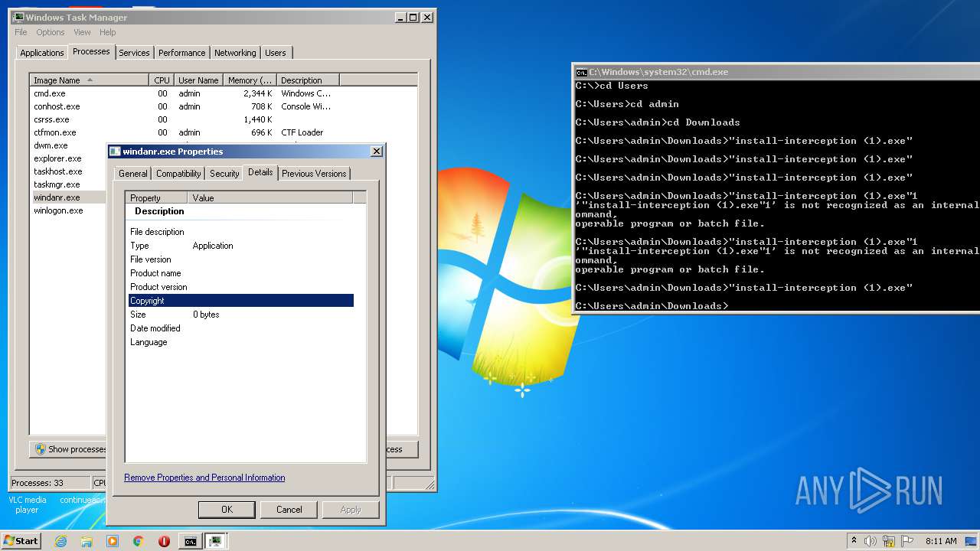Select the Product version property row
The width and height of the screenshot is (980, 551).
pyautogui.click(x=241, y=287)
